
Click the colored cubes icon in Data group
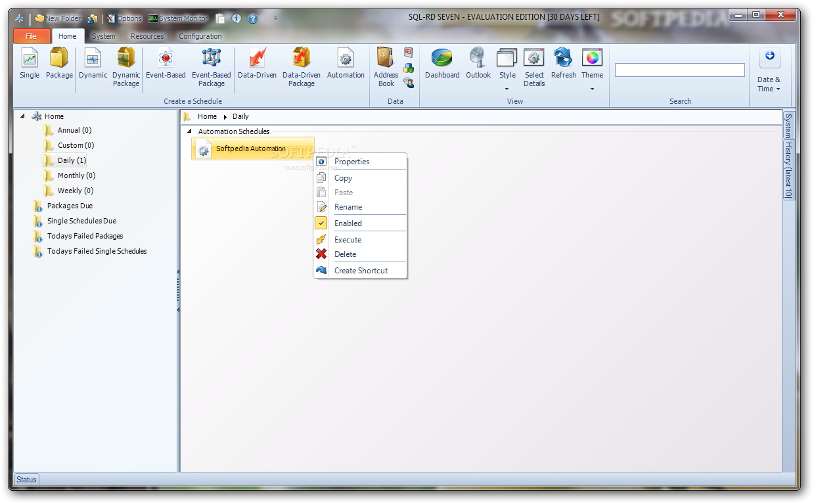(x=409, y=68)
